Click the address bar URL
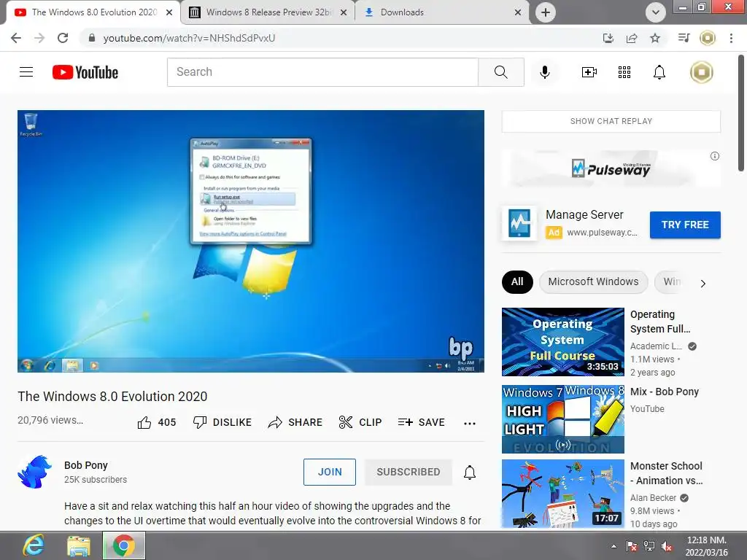This screenshot has width=747, height=560. (189, 38)
